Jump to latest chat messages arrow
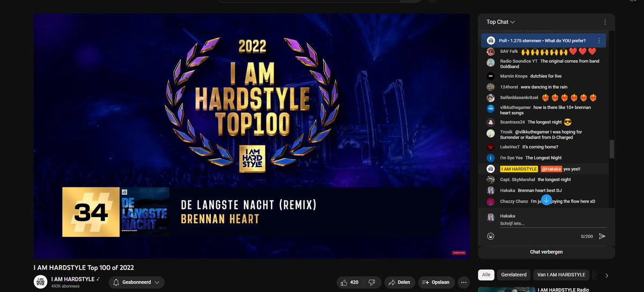 point(546,200)
